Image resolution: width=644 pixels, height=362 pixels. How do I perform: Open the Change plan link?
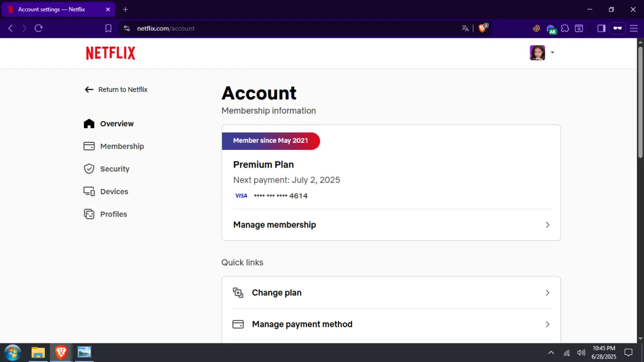tap(391, 293)
